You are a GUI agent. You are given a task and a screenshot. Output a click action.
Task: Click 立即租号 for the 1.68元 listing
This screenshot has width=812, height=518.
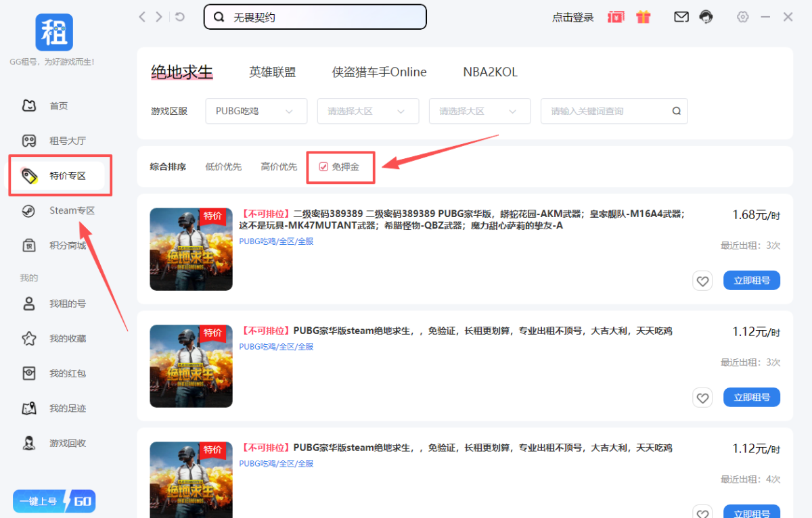click(x=752, y=281)
